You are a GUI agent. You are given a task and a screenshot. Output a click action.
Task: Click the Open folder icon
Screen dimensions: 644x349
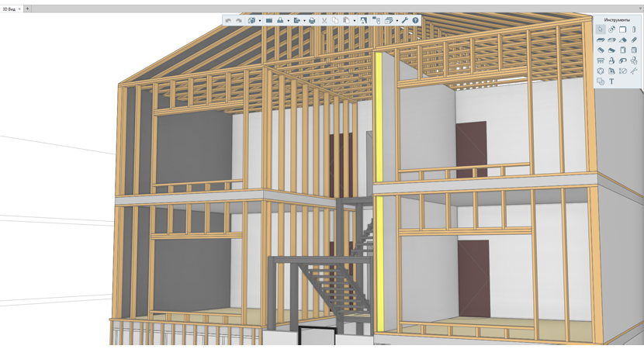pos(269,20)
